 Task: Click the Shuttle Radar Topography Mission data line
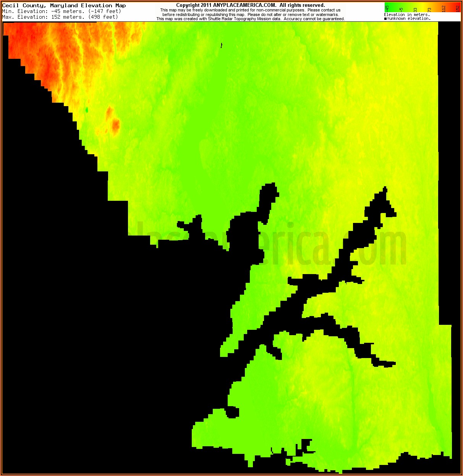(x=250, y=19)
